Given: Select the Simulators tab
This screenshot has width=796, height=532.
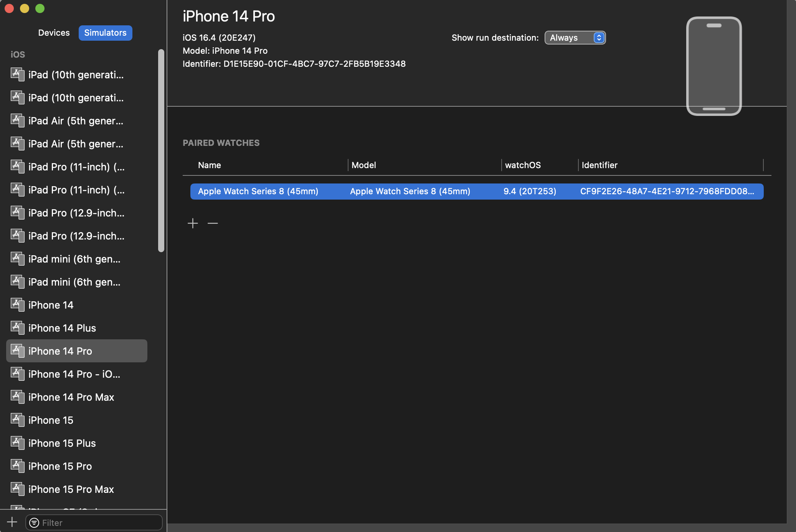Looking at the screenshot, I should pyautogui.click(x=105, y=33).
